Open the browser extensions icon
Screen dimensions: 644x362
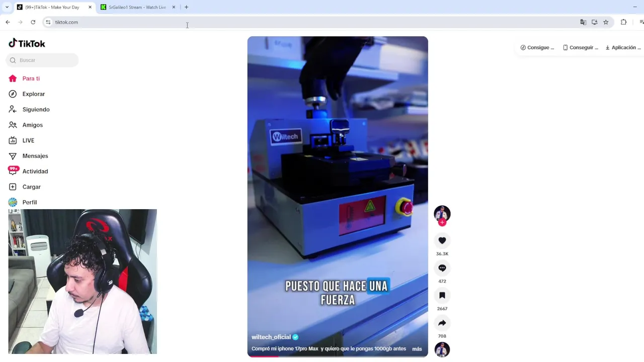[x=624, y=22]
